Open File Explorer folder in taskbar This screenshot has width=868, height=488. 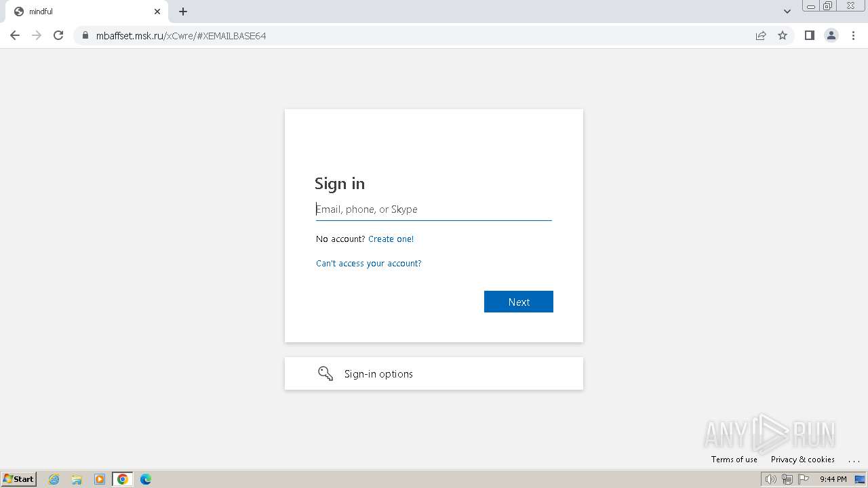tap(77, 479)
